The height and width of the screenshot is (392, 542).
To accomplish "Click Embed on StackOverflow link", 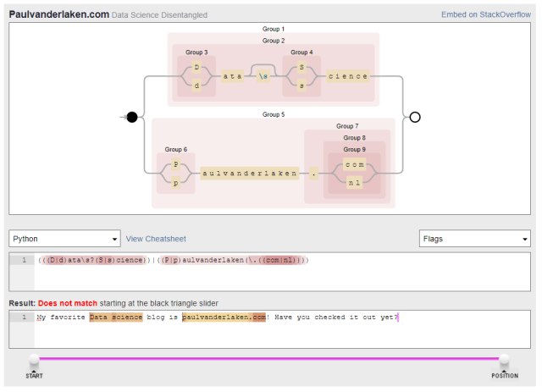I will 485,14.
